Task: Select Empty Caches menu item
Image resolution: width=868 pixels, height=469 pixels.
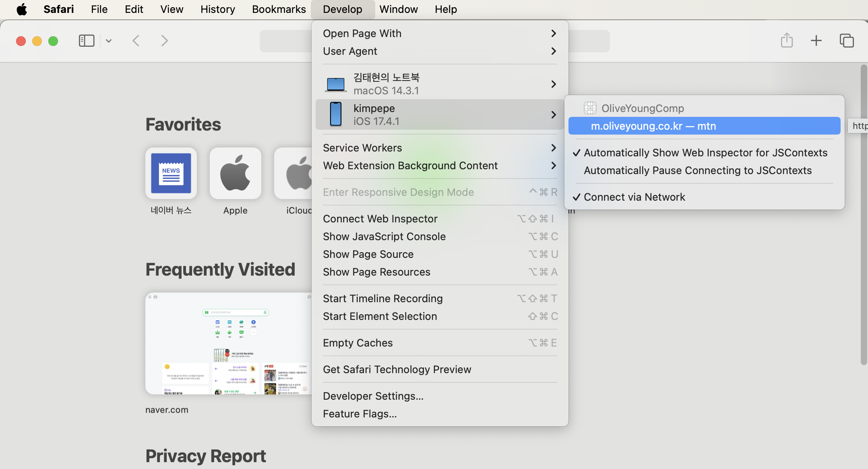Action: (358, 343)
